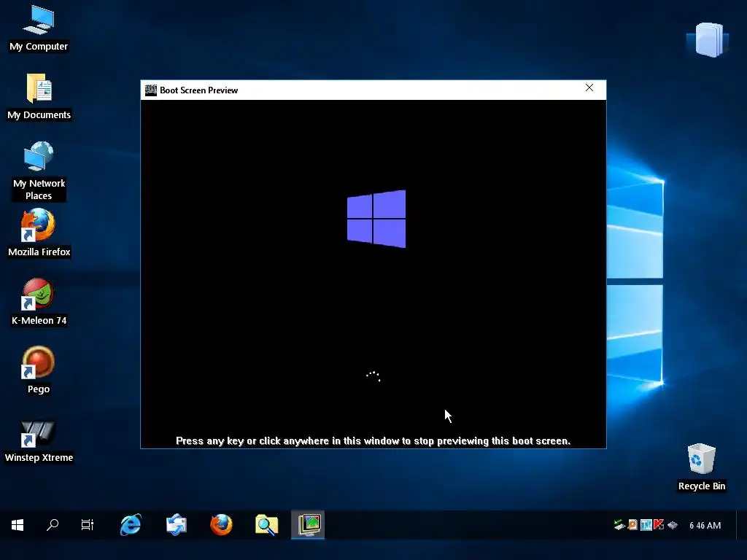747x560 pixels.
Task: Click the 'Press any key' instruction text
Action: point(373,441)
